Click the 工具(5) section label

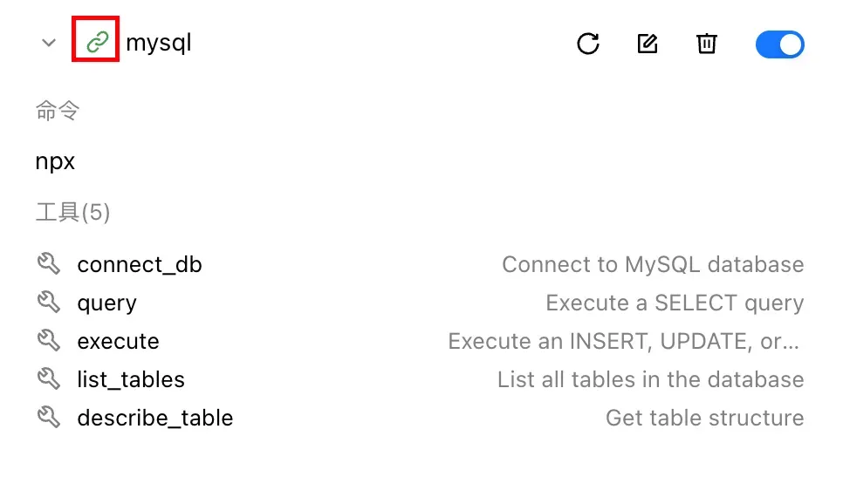pyautogui.click(x=73, y=212)
